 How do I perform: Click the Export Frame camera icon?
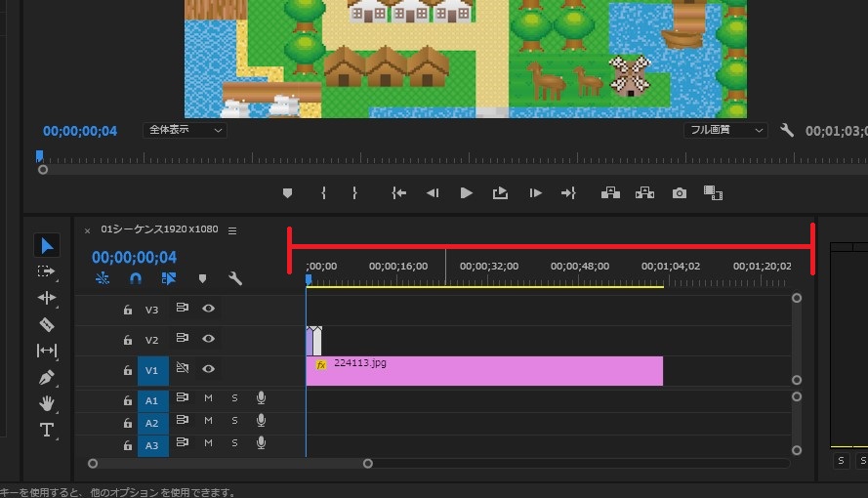click(x=679, y=193)
